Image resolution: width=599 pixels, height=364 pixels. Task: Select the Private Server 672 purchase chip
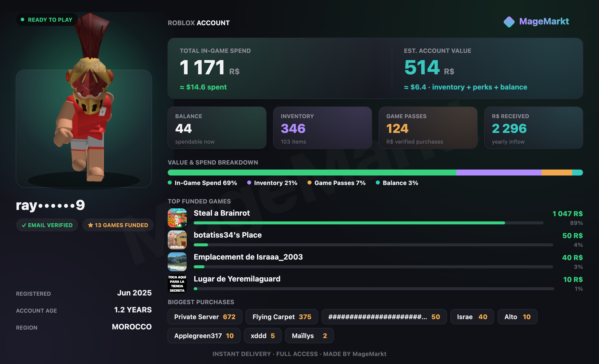pos(205,317)
